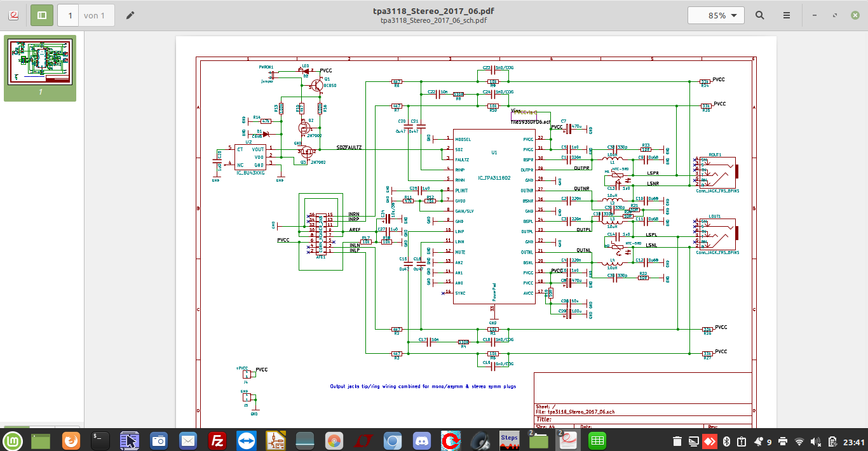Open Discord from the taskbar
The image size is (868, 451).
pos(422,440)
